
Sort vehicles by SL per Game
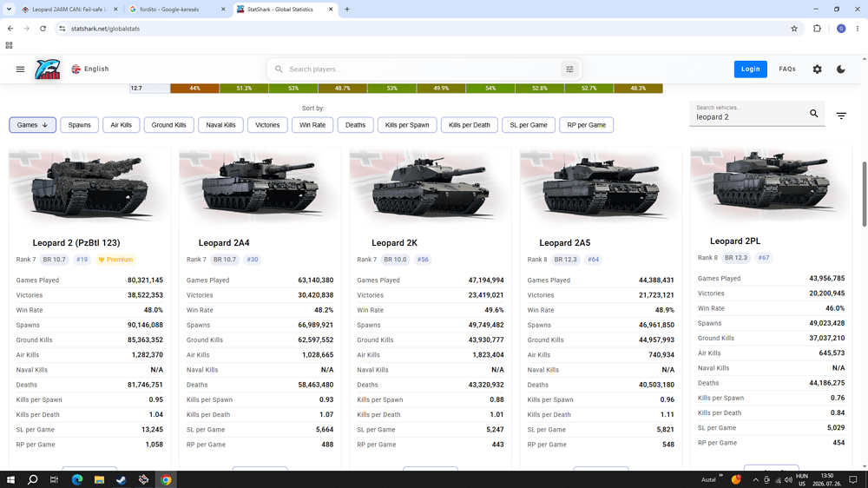[529, 125]
